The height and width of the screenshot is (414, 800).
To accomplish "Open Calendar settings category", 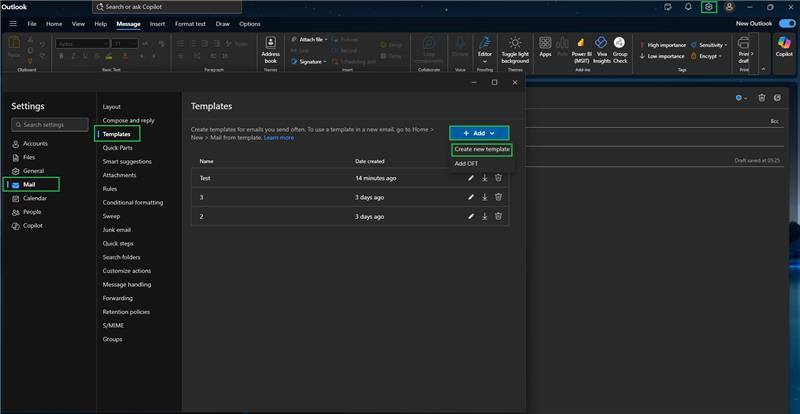I will coord(35,199).
